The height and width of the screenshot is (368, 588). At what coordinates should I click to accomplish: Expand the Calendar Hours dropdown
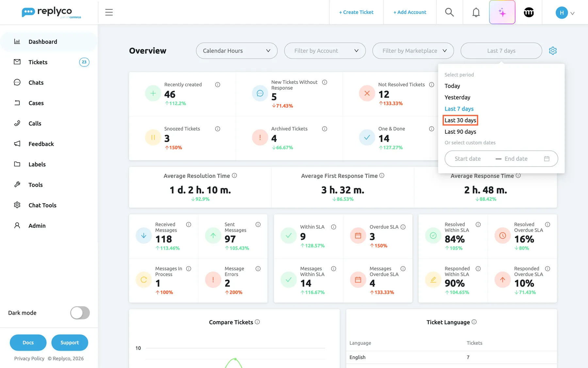click(237, 51)
